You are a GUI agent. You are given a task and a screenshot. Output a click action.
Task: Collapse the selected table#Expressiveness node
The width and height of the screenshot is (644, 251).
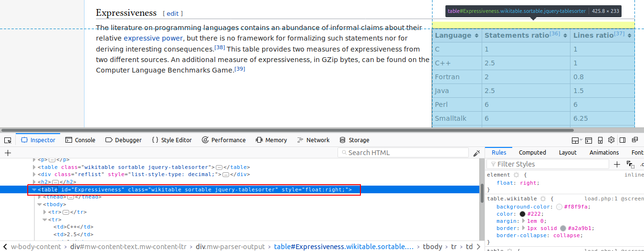(x=34, y=190)
